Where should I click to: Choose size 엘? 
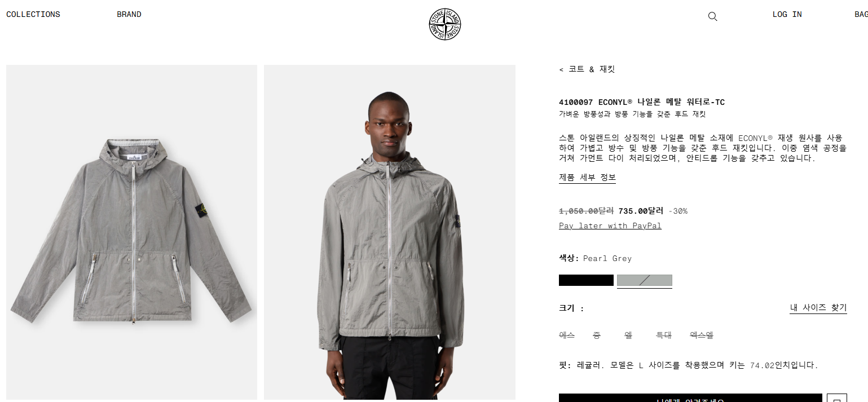coord(628,335)
